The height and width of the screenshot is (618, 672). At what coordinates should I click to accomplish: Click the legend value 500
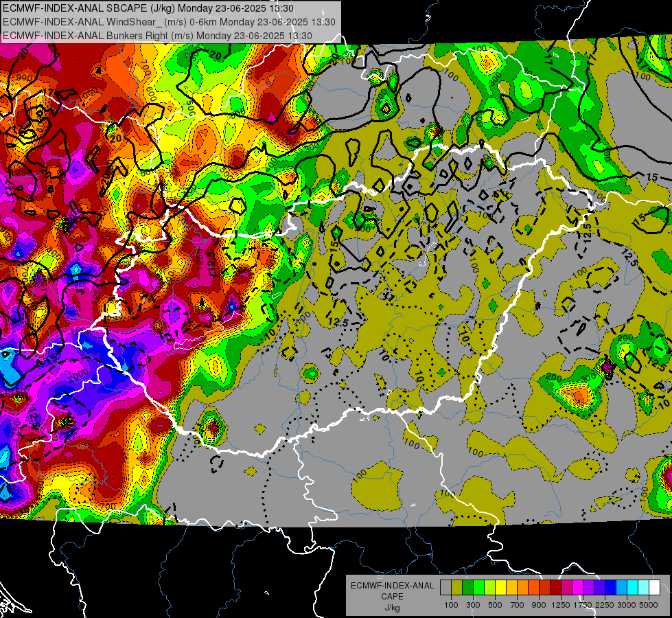(495, 605)
